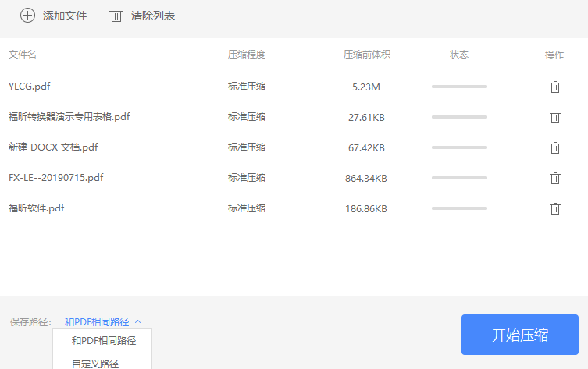
Task: Select file name YLCG.pdf
Action: [x=29, y=87]
